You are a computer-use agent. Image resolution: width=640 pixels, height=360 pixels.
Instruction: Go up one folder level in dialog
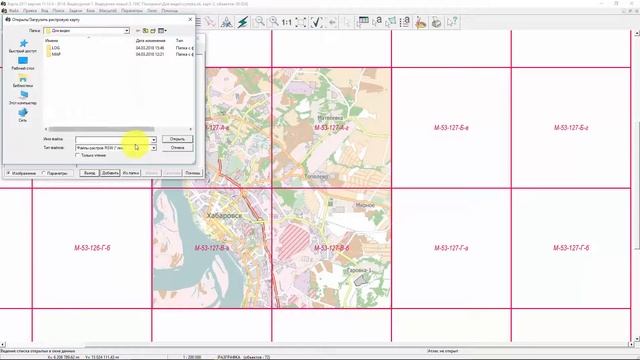coord(145,31)
